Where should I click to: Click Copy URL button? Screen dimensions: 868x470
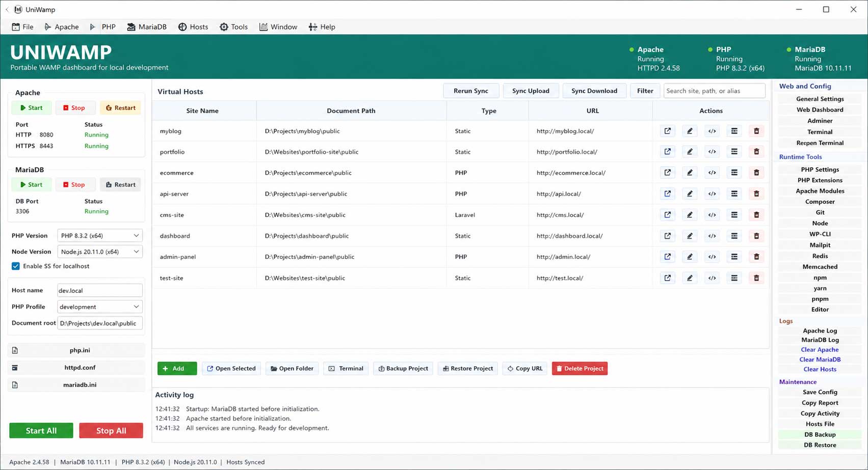[x=524, y=368]
